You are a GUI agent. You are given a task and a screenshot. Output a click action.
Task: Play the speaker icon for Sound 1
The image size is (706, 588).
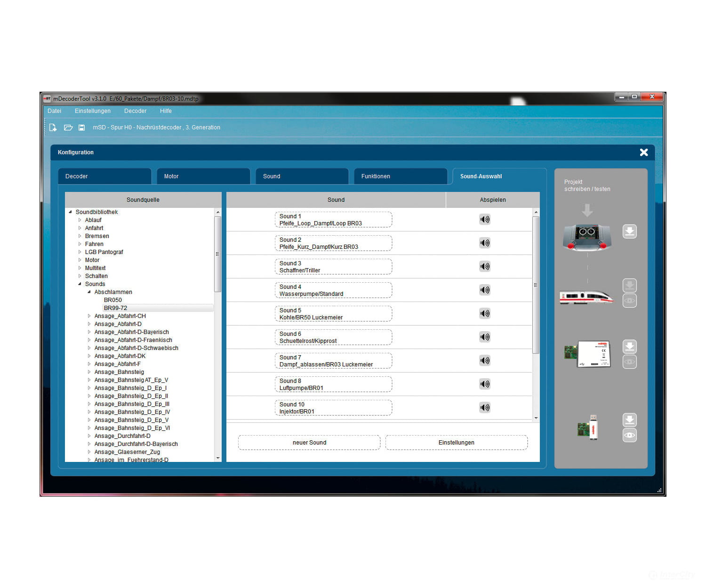click(x=485, y=219)
